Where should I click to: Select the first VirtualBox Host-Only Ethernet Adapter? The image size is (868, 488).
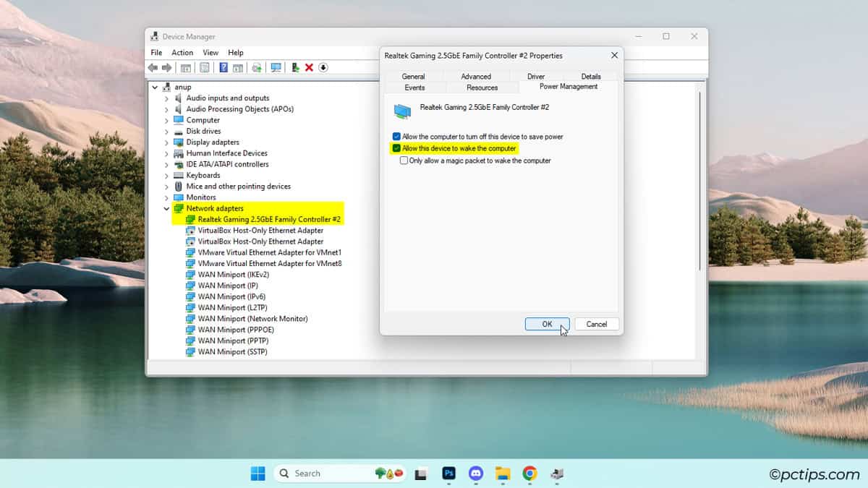[x=260, y=230]
